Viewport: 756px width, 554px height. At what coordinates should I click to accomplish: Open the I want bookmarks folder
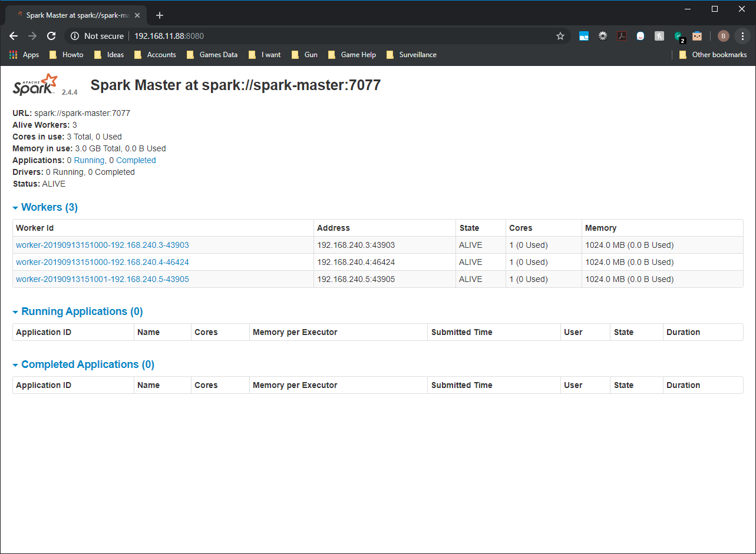(x=265, y=55)
